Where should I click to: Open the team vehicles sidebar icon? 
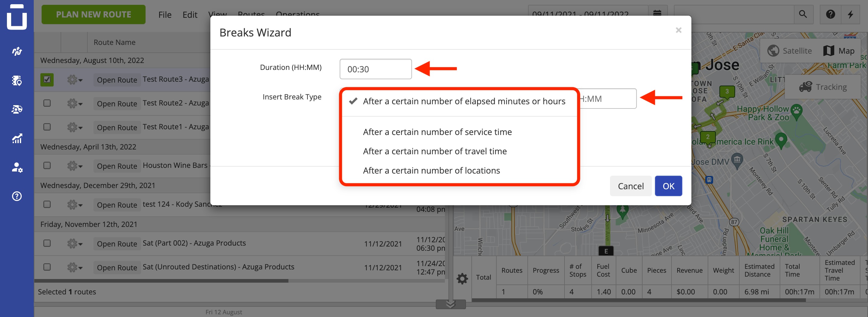[17, 109]
